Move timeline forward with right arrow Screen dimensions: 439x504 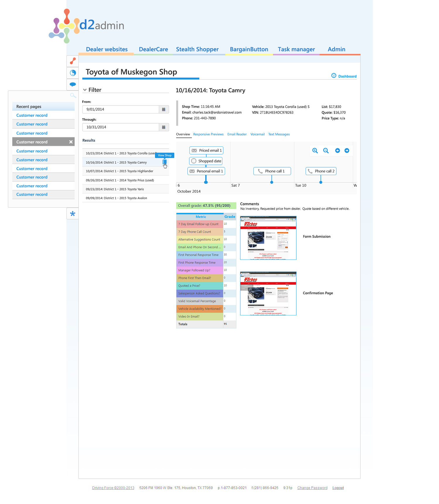pyautogui.click(x=347, y=151)
